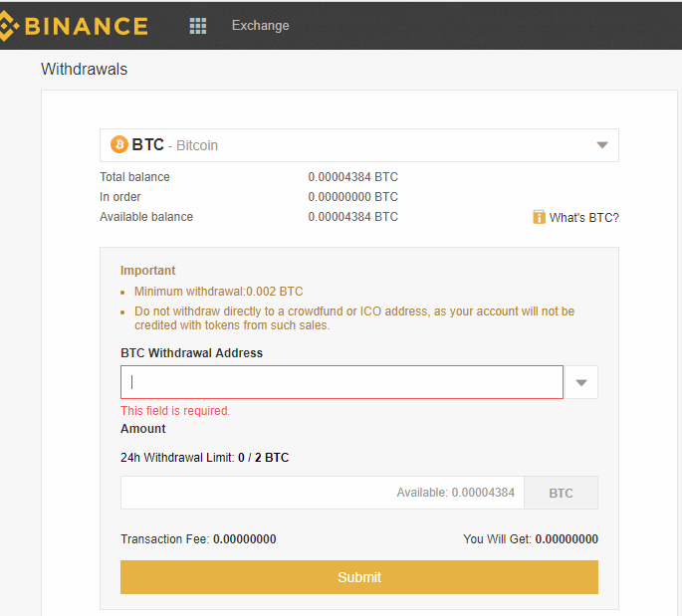Viewport: 682px width, 616px height.
Task: Click the Important heading
Action: [x=148, y=271]
